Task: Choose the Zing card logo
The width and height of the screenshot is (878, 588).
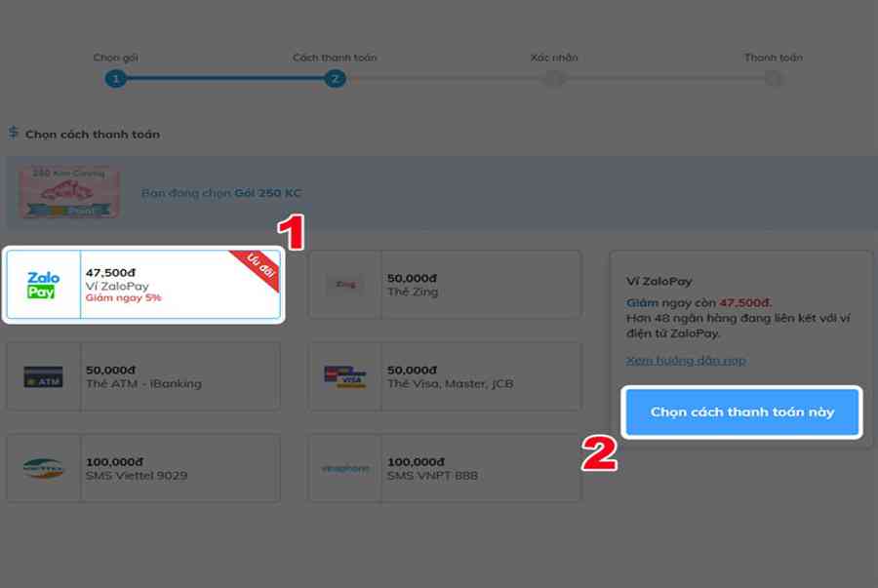Action: pyautogui.click(x=345, y=284)
